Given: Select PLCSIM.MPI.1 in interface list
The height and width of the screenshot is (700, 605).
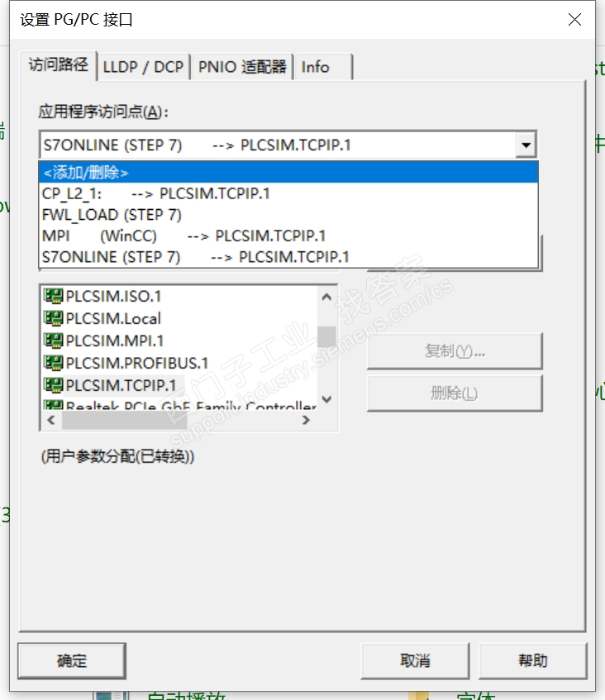Looking at the screenshot, I should tap(114, 340).
